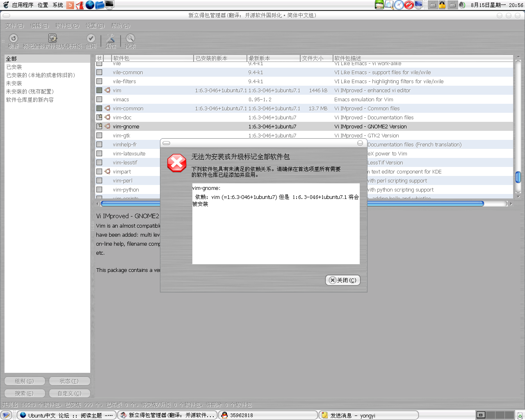Open the 应用程序 panel menu
Screen dimensions: 525x420
coord(23,5)
